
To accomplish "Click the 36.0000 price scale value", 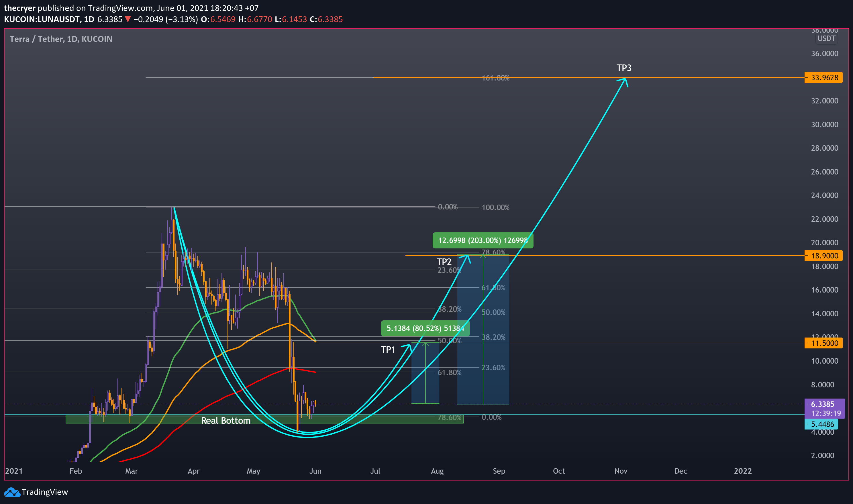I will click(824, 54).
